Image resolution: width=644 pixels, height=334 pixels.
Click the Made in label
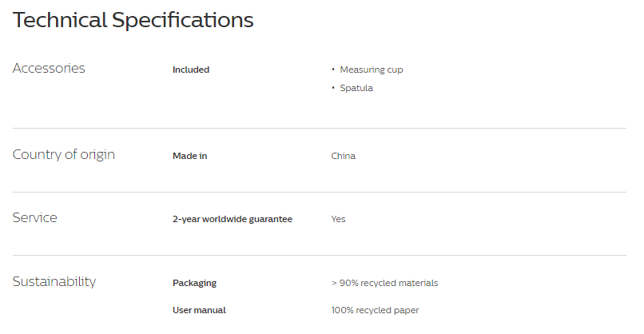(189, 156)
